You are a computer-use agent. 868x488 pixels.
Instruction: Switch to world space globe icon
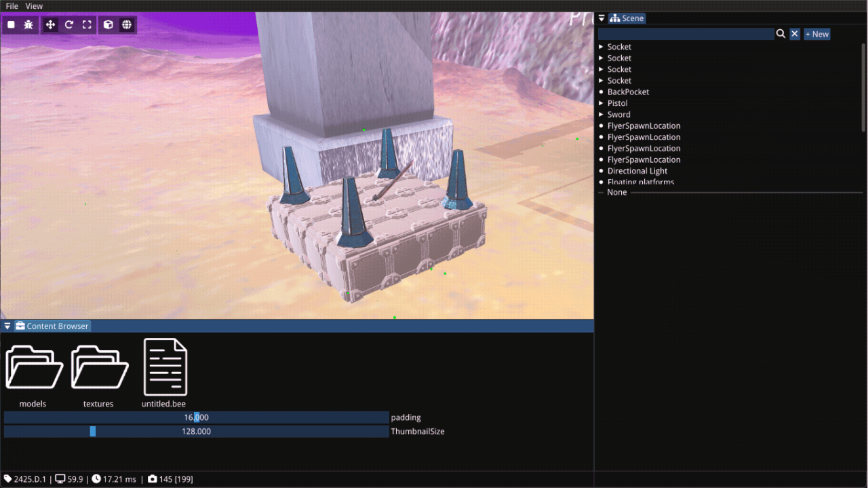coord(127,25)
